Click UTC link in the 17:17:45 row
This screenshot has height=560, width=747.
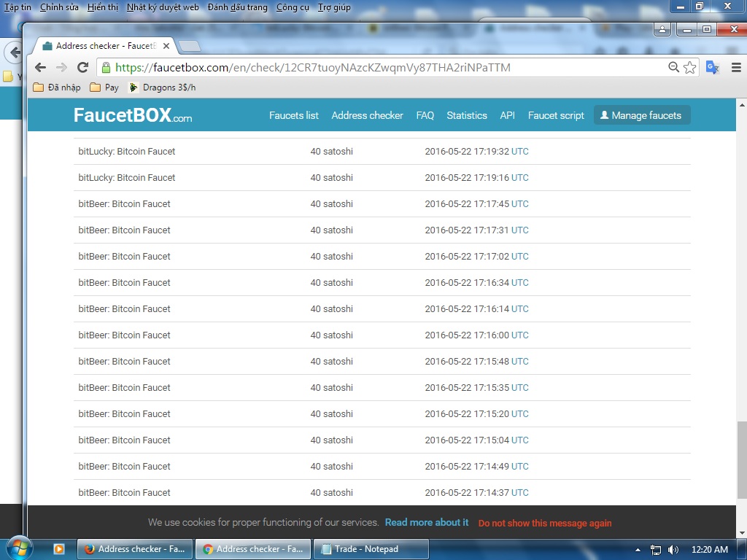tap(519, 204)
